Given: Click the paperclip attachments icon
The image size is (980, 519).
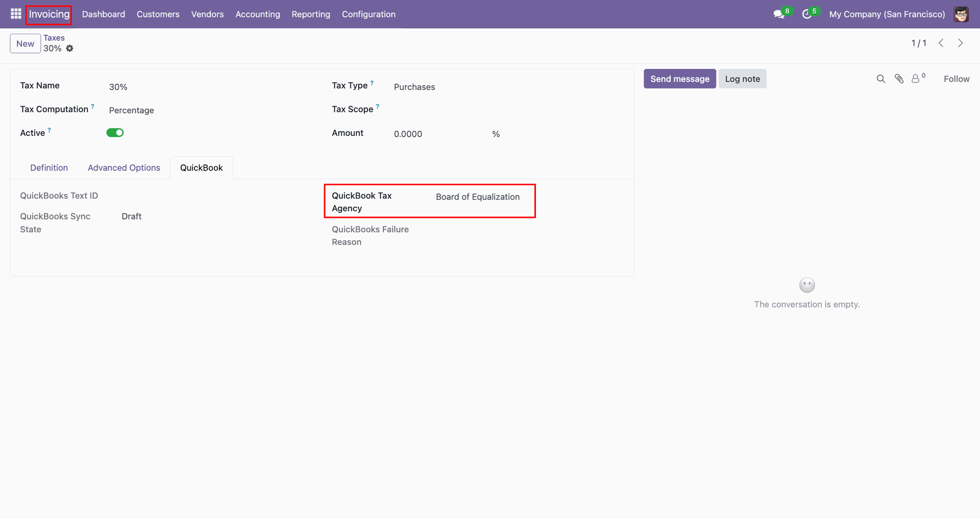Looking at the screenshot, I should click(899, 79).
